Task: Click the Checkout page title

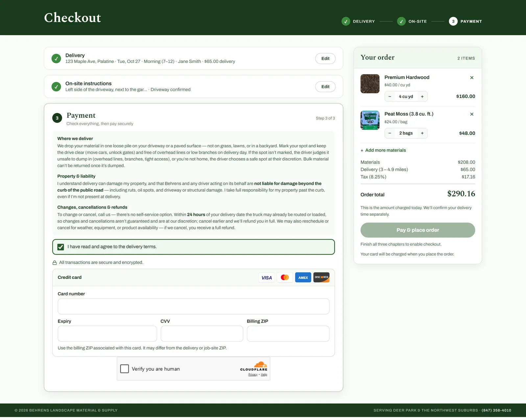Action: pos(73,17)
